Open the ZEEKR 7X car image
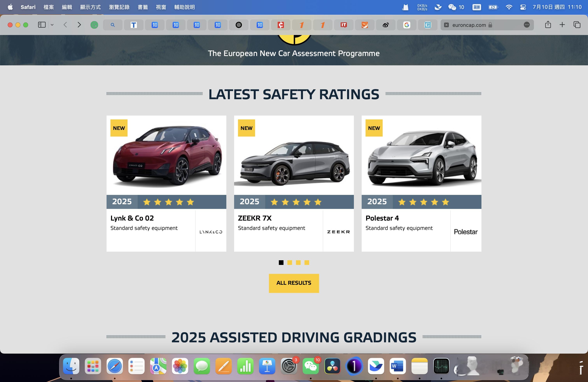Screen dimensions: 588x382 tap(294, 155)
